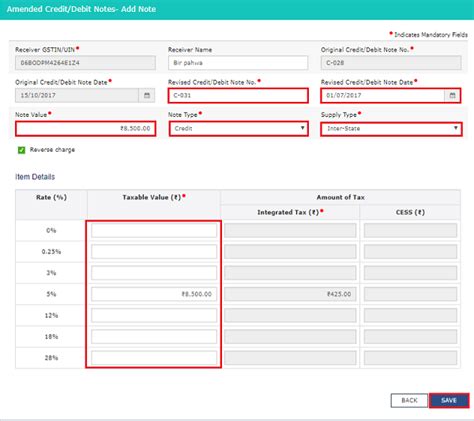Click the CESS (₹) column header

click(410, 212)
